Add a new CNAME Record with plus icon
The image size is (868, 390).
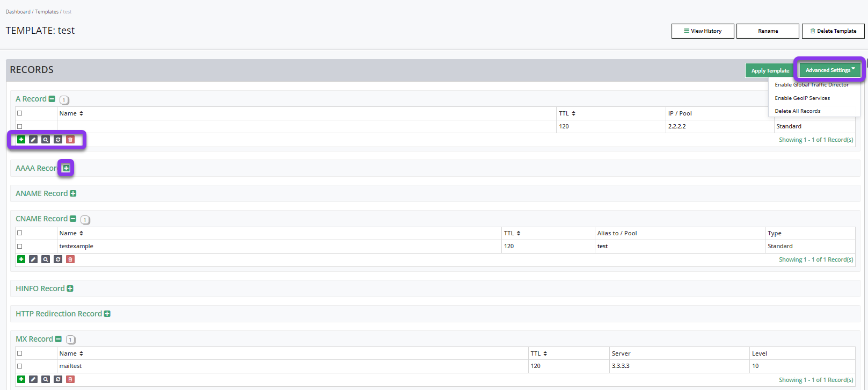[x=21, y=259]
